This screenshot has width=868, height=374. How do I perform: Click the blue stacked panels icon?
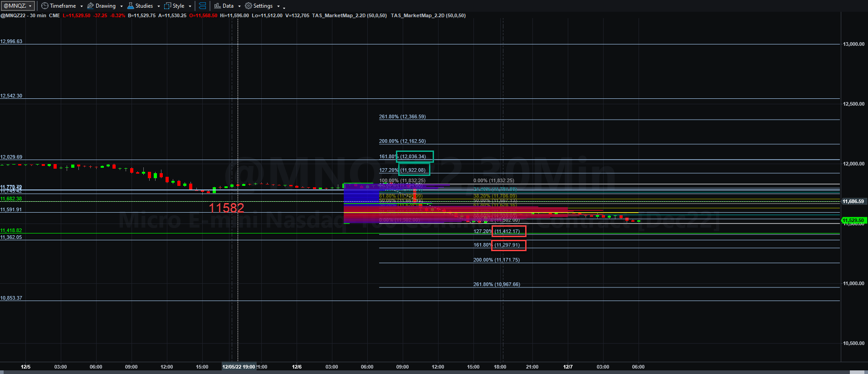202,6
